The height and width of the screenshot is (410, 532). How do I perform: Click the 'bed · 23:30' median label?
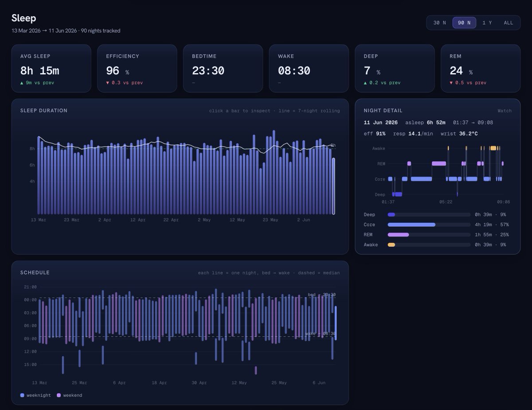click(321, 295)
